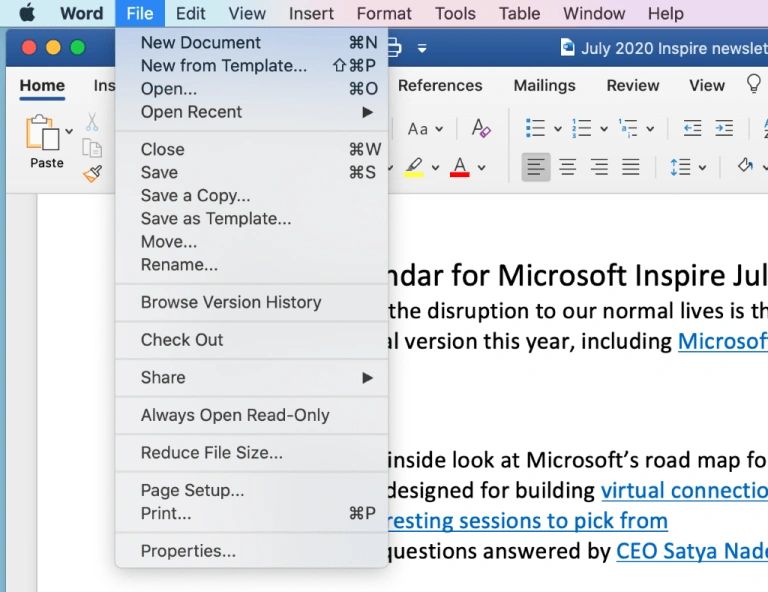Toggle align right paragraph button
This screenshot has height=592, width=768.
pos(599,167)
